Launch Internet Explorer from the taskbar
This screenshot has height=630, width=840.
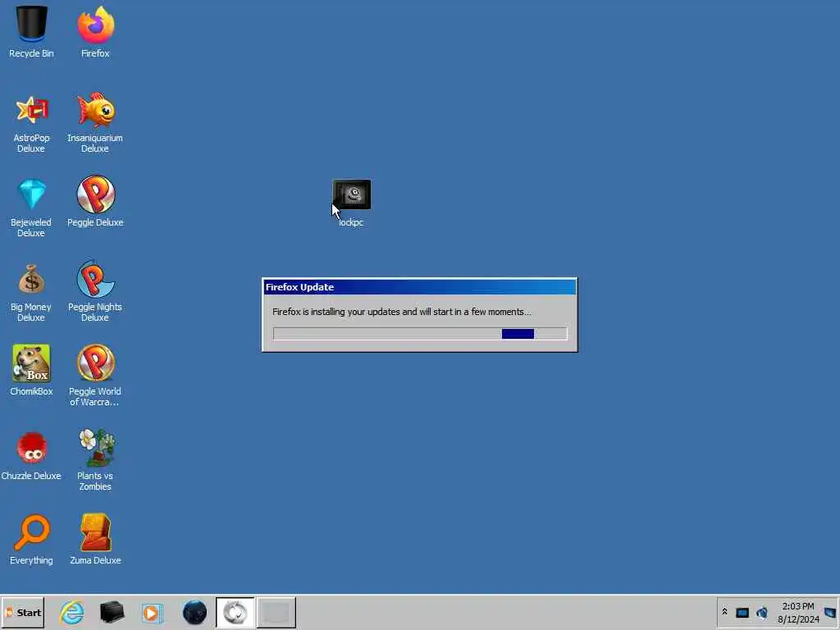72,612
